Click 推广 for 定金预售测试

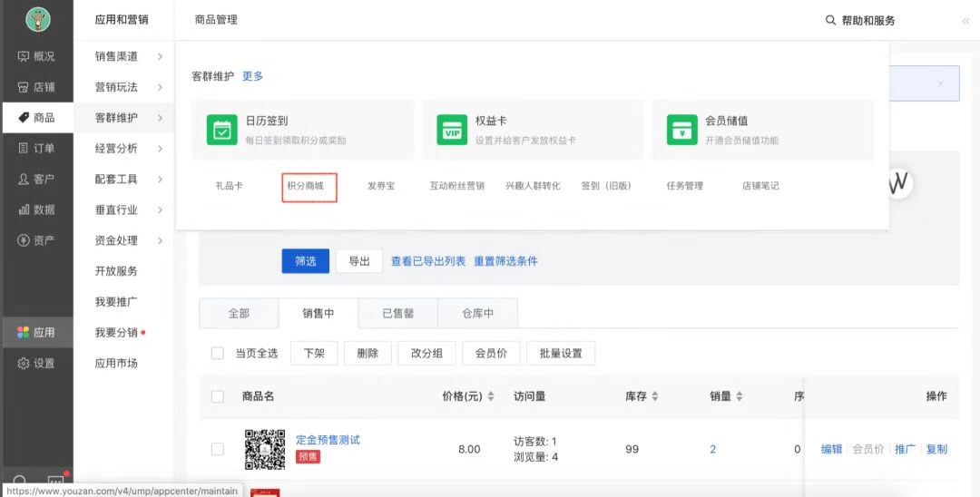905,449
